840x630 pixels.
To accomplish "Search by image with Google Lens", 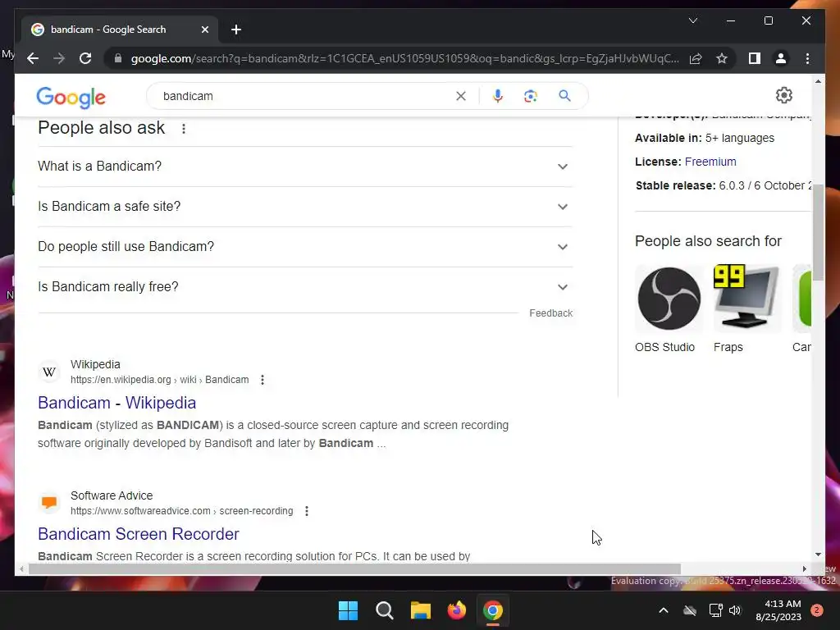I will pyautogui.click(x=531, y=96).
